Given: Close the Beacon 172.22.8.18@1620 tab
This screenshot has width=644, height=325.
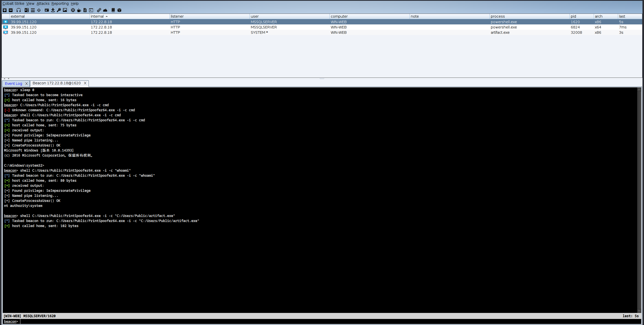Looking at the screenshot, I should pyautogui.click(x=85, y=83).
